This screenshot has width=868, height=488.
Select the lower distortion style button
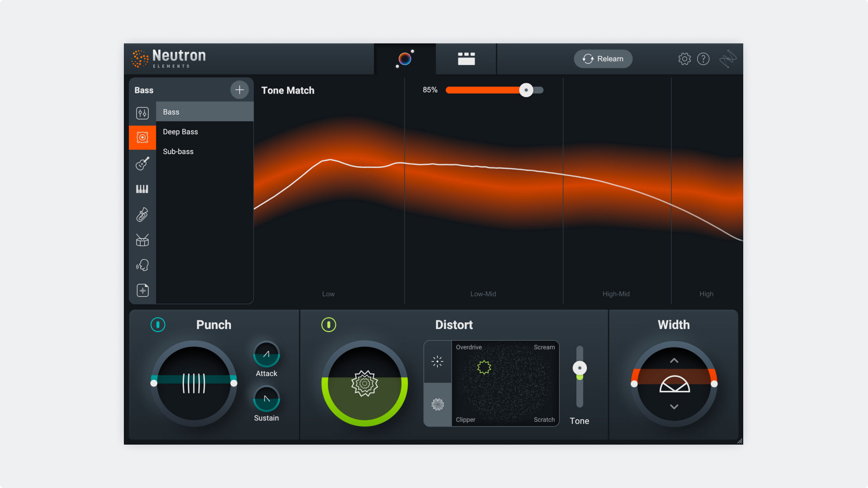pyautogui.click(x=438, y=404)
